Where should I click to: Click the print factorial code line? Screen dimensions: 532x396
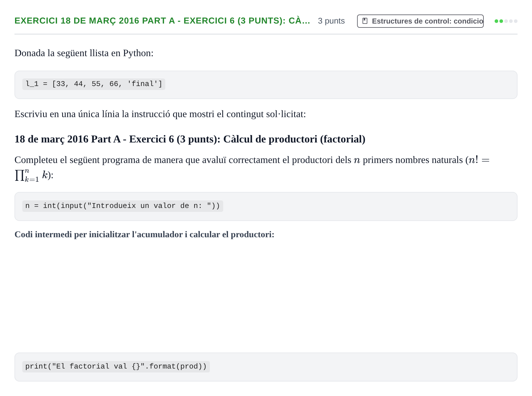116,367
